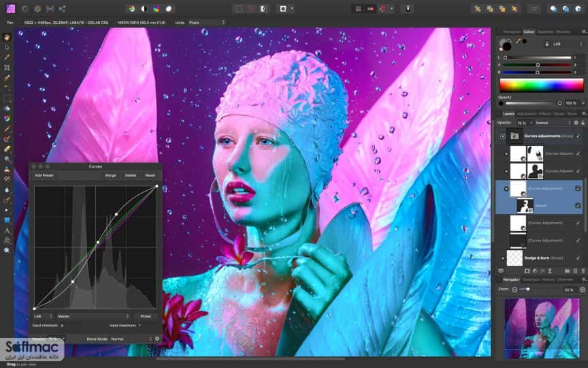
Task: Open the Colour tab
Action: (x=529, y=32)
